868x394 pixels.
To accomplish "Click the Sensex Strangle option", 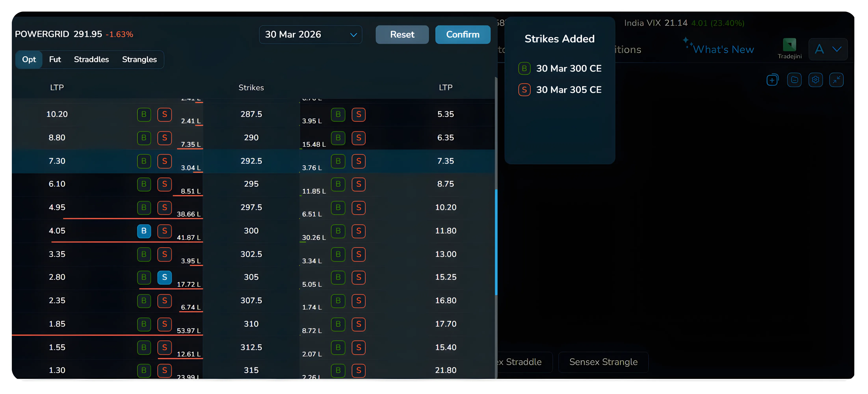I will coord(603,362).
